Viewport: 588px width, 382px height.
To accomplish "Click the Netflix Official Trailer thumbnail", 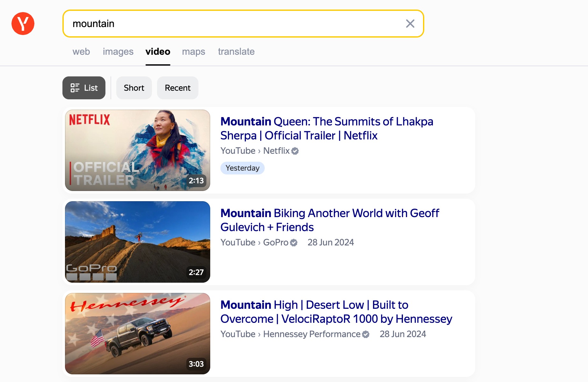I will click(138, 150).
